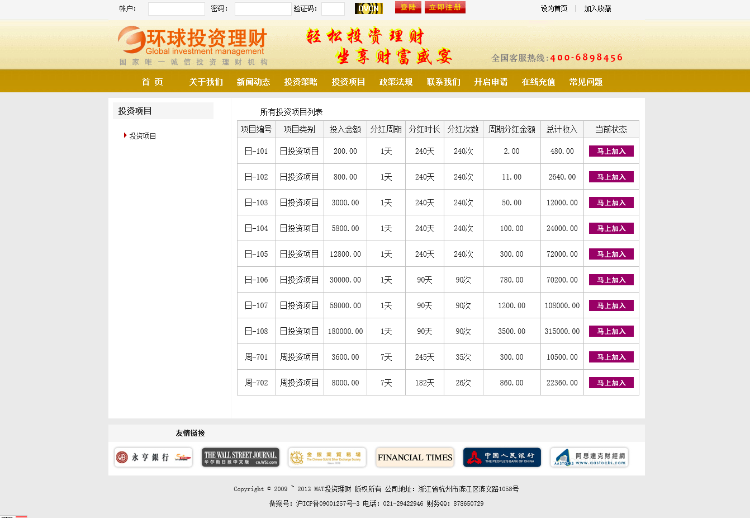Image resolution: width=750 pixels, height=518 pixels.
Task: Open the 阿思达克财经网 partner logo link
Action: [589, 457]
